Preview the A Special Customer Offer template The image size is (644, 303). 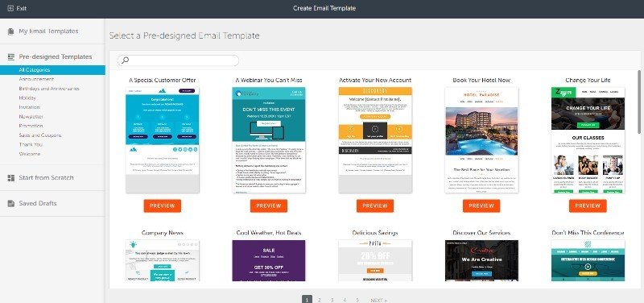[163, 206]
